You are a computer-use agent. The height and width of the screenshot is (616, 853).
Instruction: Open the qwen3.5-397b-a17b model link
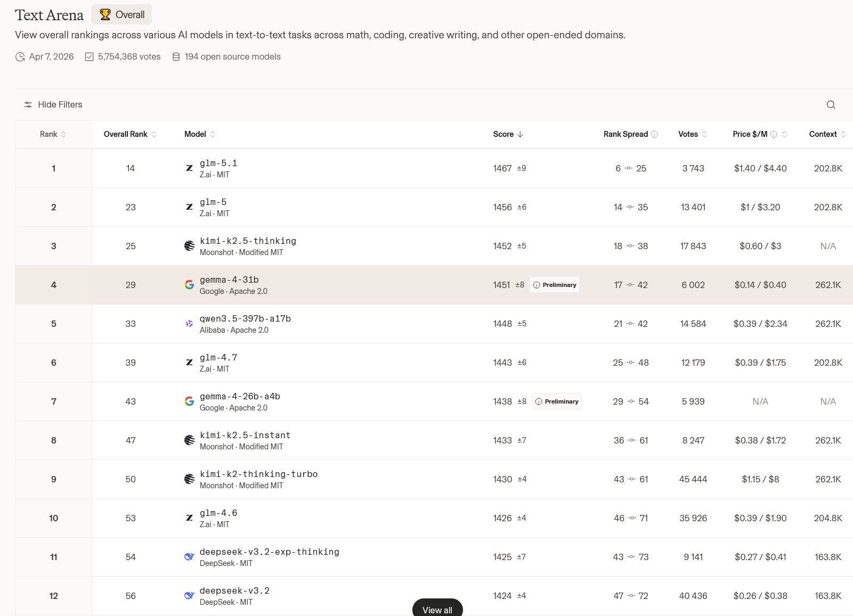[245, 319]
